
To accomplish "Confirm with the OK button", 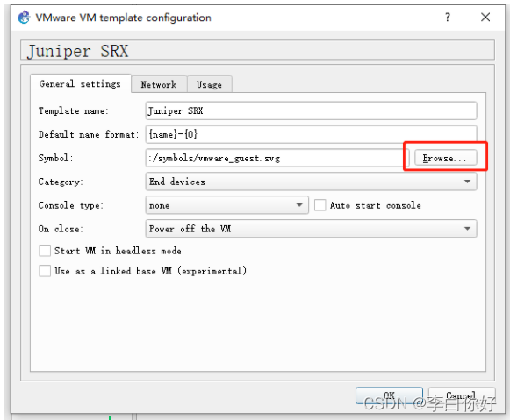I will [389, 395].
